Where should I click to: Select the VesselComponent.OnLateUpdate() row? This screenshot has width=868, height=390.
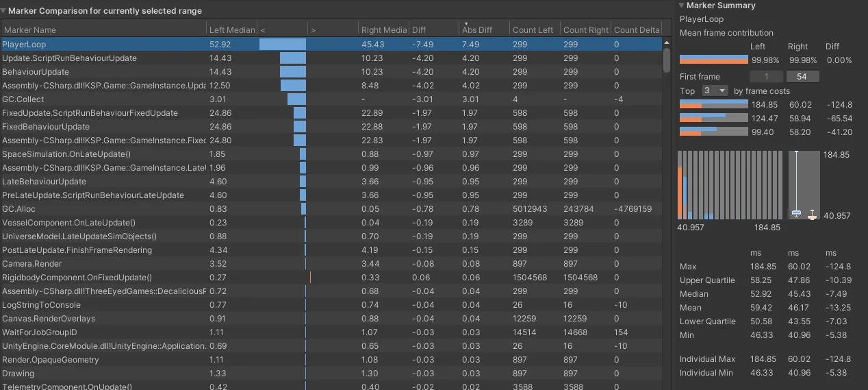[x=331, y=222]
